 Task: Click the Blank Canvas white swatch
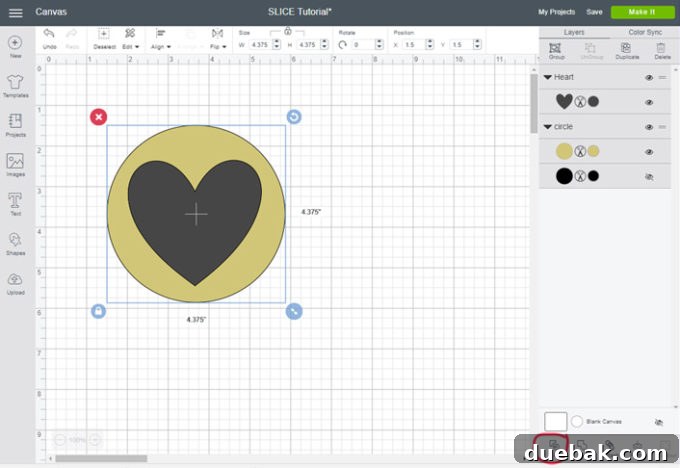(555, 422)
